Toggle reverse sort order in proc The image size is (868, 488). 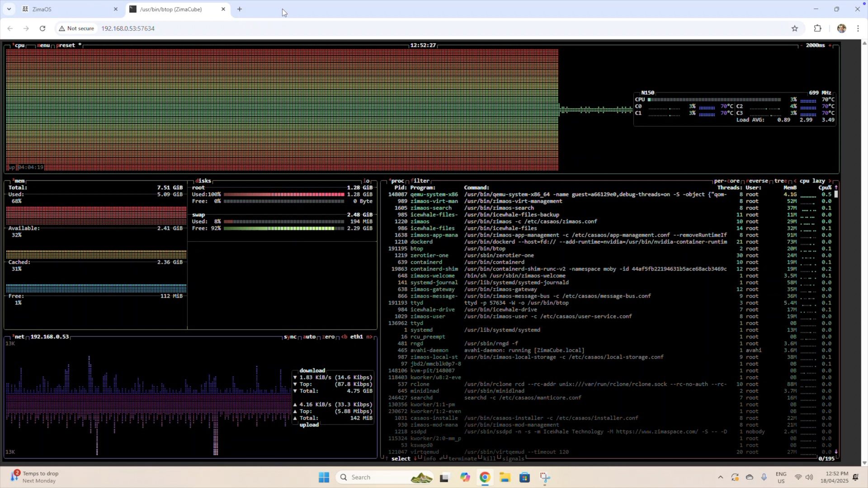[757, 181]
